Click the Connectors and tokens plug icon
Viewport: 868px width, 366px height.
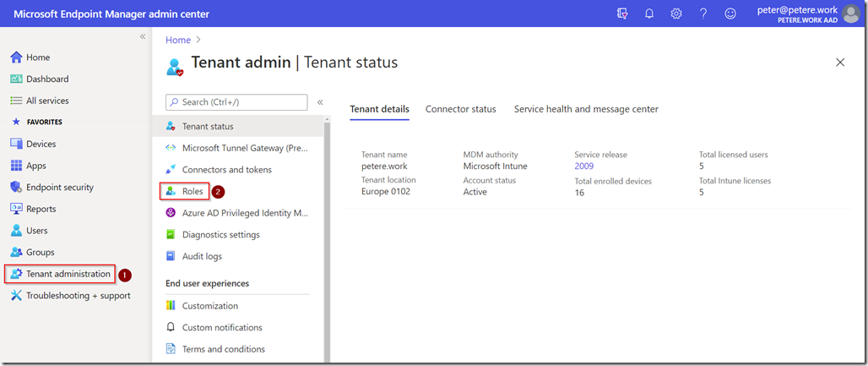(x=171, y=169)
